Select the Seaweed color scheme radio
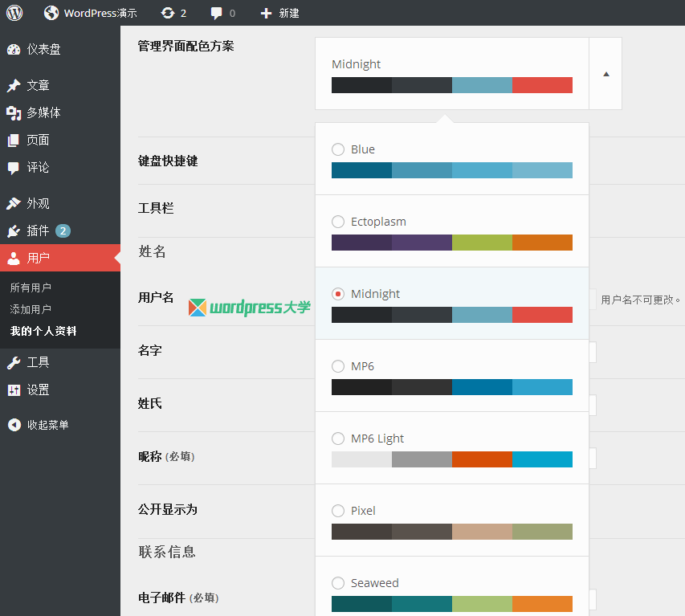The width and height of the screenshot is (685, 616). [x=338, y=583]
